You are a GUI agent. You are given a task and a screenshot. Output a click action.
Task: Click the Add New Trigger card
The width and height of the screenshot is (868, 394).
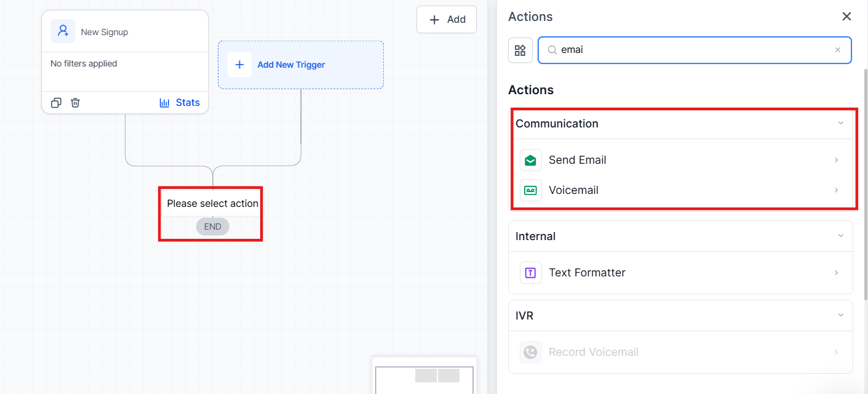pos(301,65)
